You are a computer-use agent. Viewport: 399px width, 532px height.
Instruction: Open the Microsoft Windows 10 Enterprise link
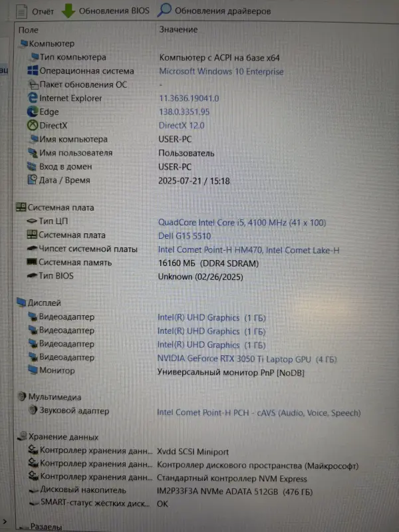click(221, 71)
